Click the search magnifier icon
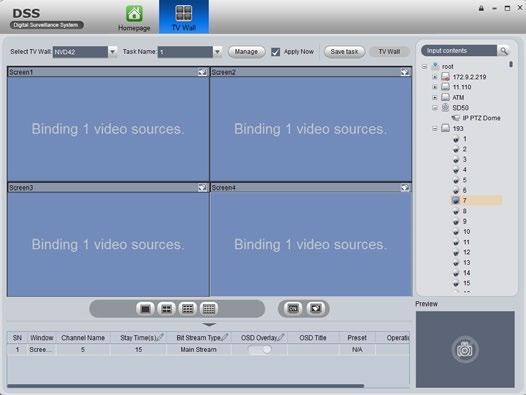This screenshot has height=395, width=526. (x=504, y=51)
